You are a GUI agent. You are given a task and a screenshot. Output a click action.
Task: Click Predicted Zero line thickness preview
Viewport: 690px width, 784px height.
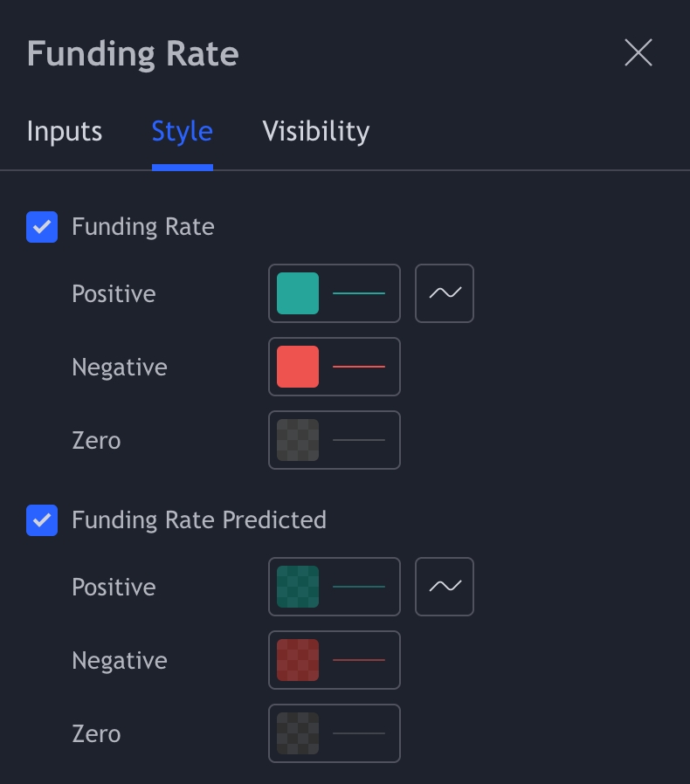point(359,733)
